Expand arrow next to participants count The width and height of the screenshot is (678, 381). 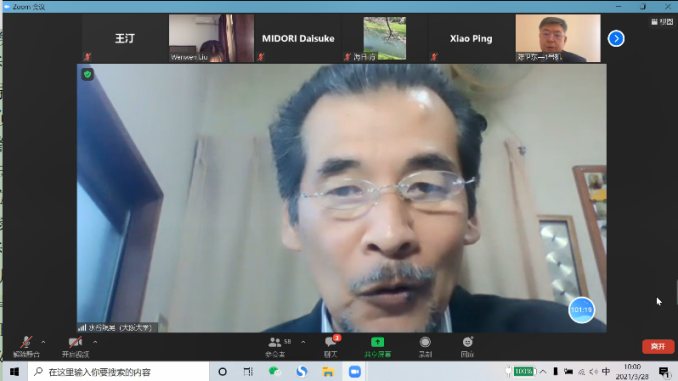[303, 342]
